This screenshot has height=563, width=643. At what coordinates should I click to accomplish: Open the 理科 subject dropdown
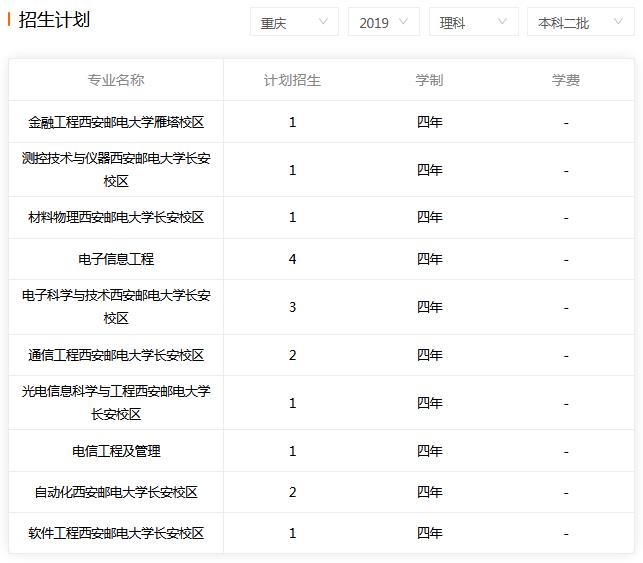[x=474, y=22]
